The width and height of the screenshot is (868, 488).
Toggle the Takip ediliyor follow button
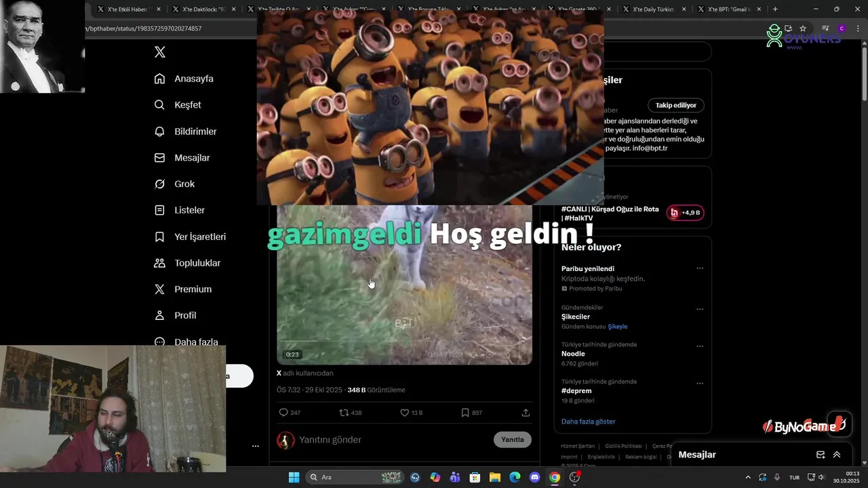click(676, 105)
